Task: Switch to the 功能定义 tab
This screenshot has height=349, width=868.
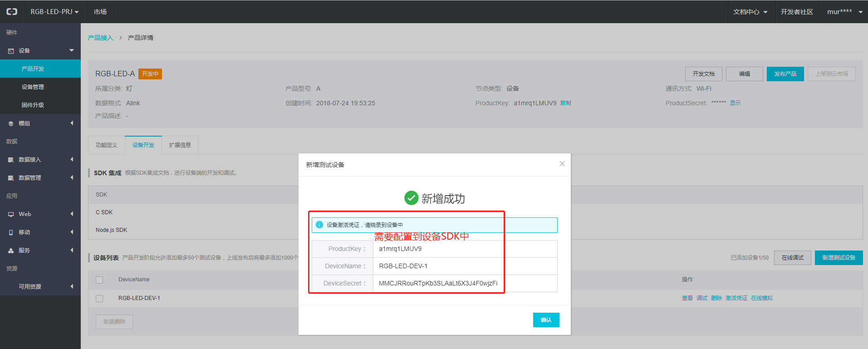Action: 106,145
